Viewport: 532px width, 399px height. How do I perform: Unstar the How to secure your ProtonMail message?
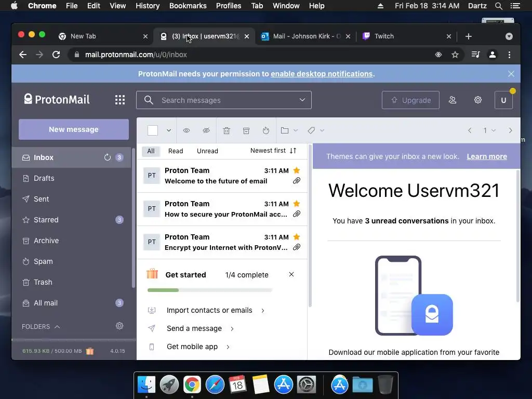(297, 204)
